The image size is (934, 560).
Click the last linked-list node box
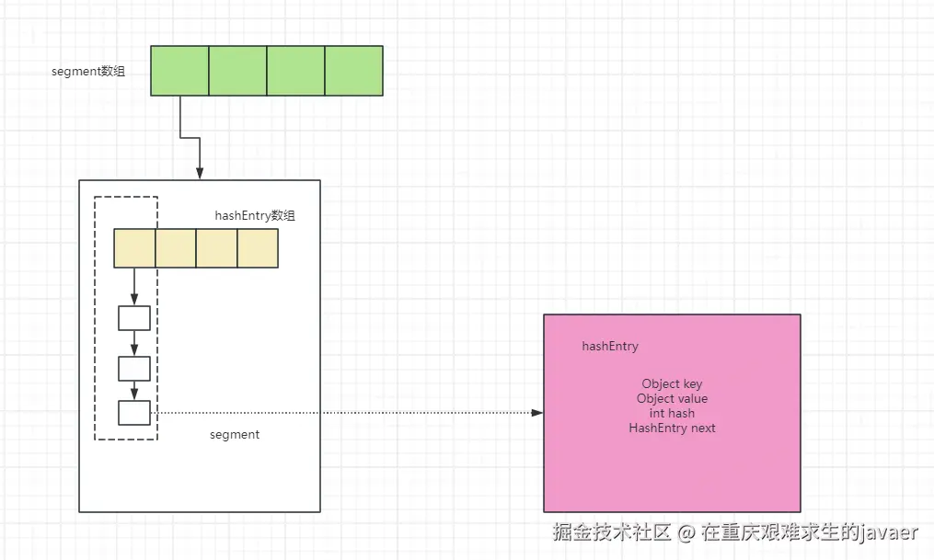coord(134,413)
